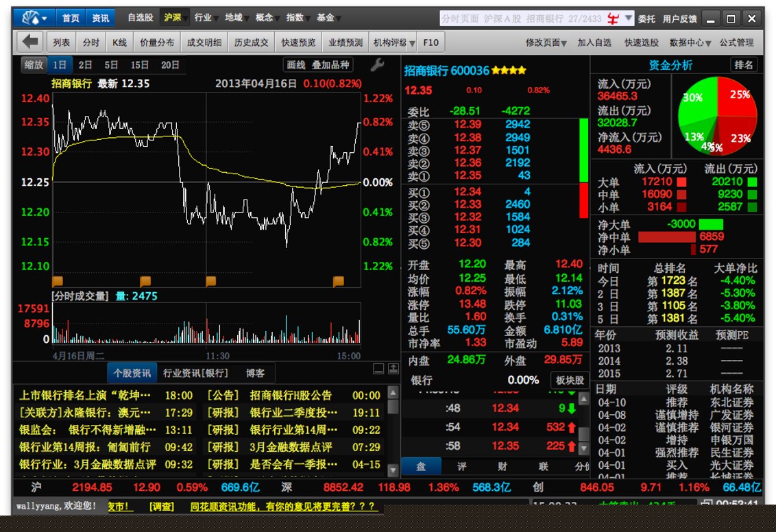This screenshot has width=776, height=532.
Task: Toggle the 缩放 zoom mode button
Action: click(34, 65)
